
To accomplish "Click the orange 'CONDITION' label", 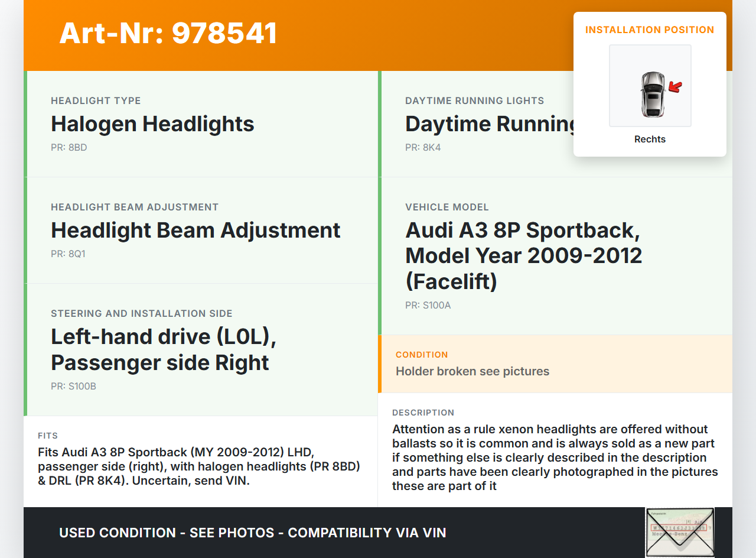I will coord(422,355).
